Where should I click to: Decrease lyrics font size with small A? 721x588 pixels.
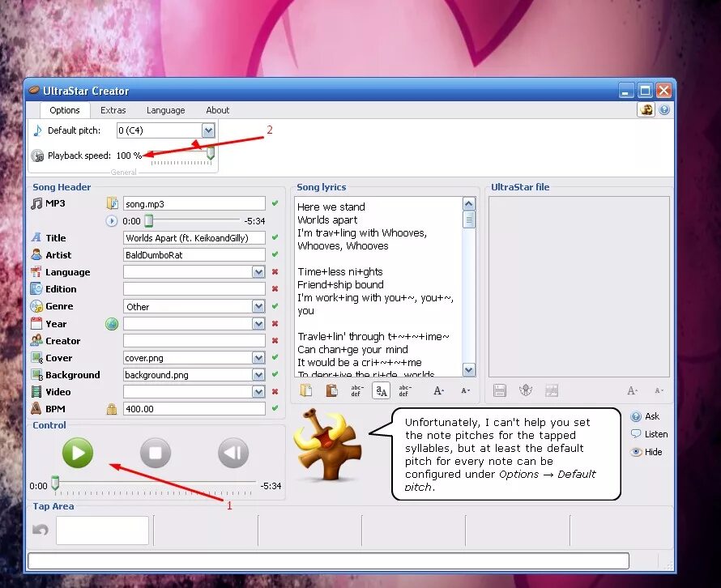point(465,390)
